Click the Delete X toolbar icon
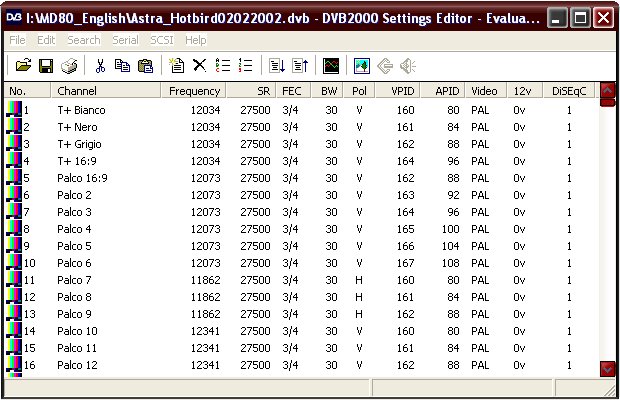 pyautogui.click(x=199, y=65)
